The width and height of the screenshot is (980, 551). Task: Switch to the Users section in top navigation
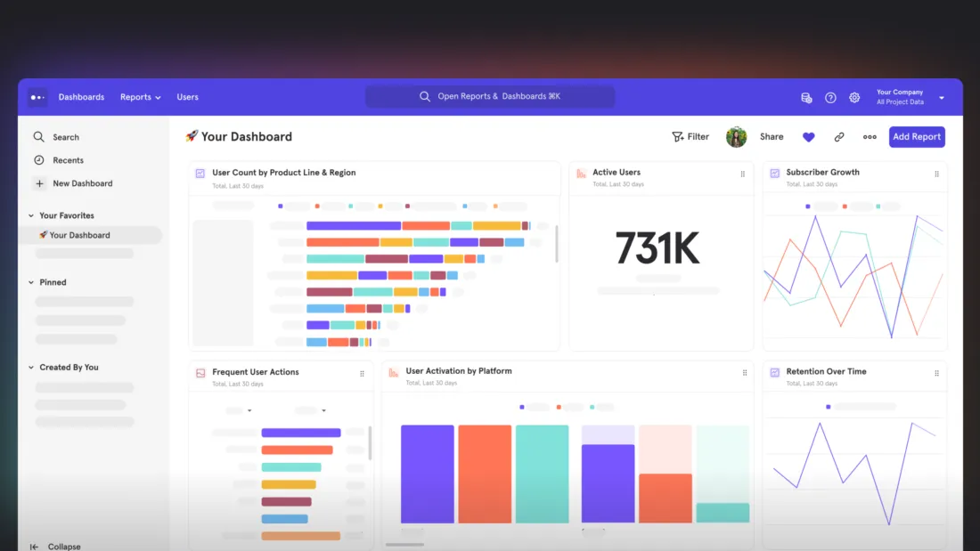pyautogui.click(x=187, y=97)
